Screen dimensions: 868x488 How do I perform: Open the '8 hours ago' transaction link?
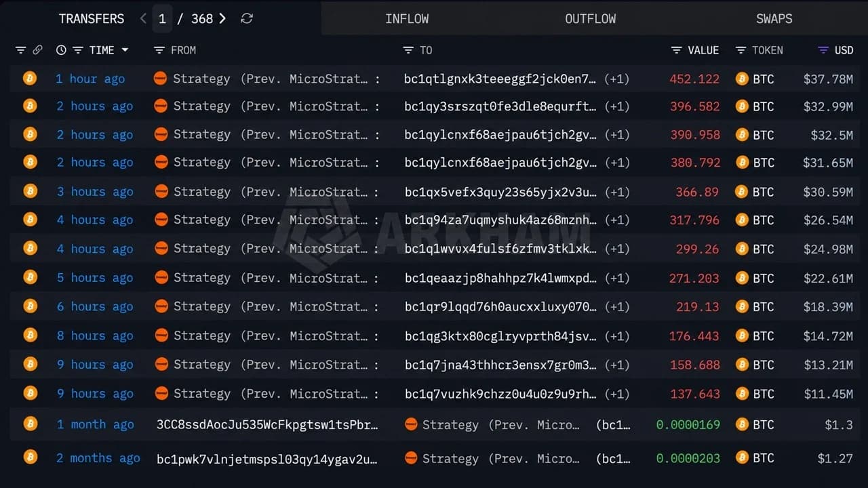click(95, 335)
